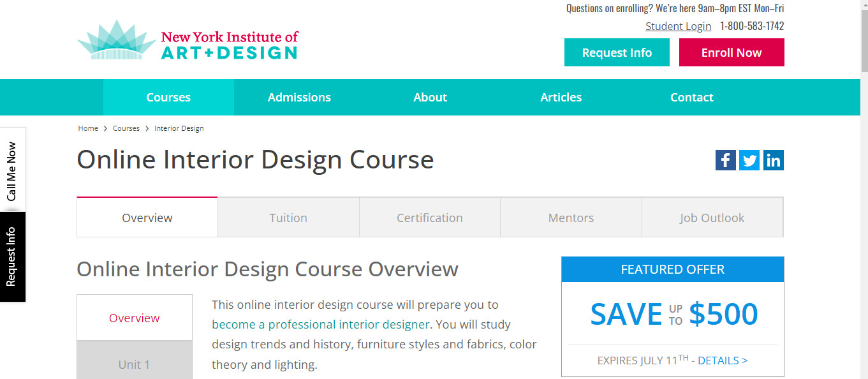
Task: Open the Articles navigation item
Action: coord(561,98)
